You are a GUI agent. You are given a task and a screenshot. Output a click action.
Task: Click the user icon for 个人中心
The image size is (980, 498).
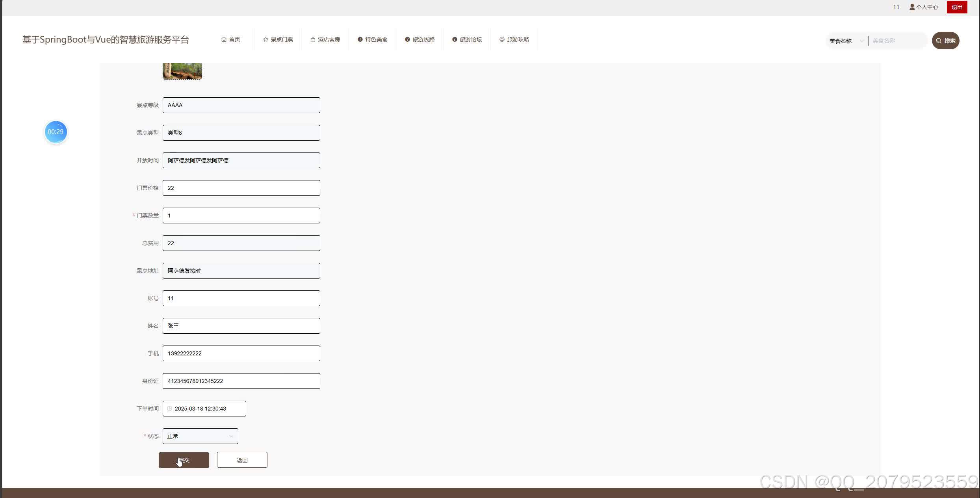coord(912,7)
